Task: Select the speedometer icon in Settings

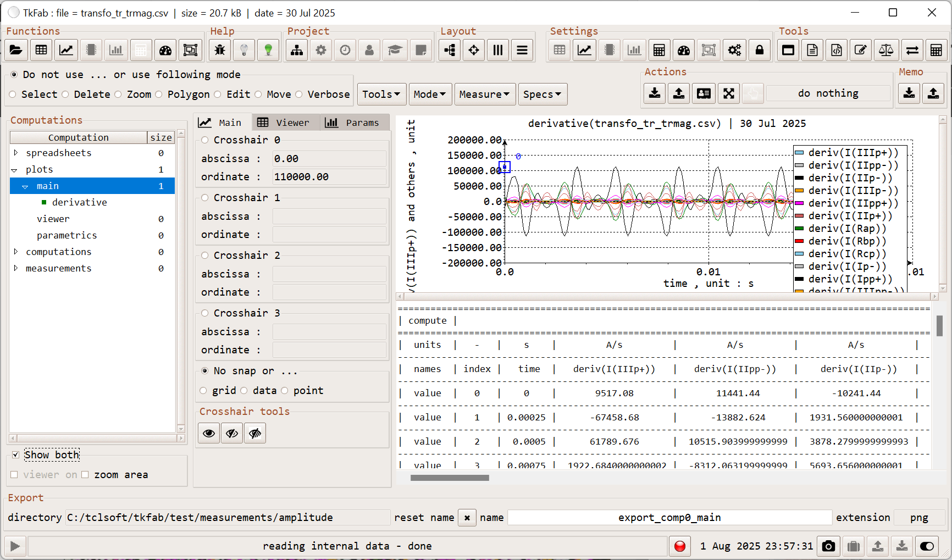Action: click(x=684, y=50)
